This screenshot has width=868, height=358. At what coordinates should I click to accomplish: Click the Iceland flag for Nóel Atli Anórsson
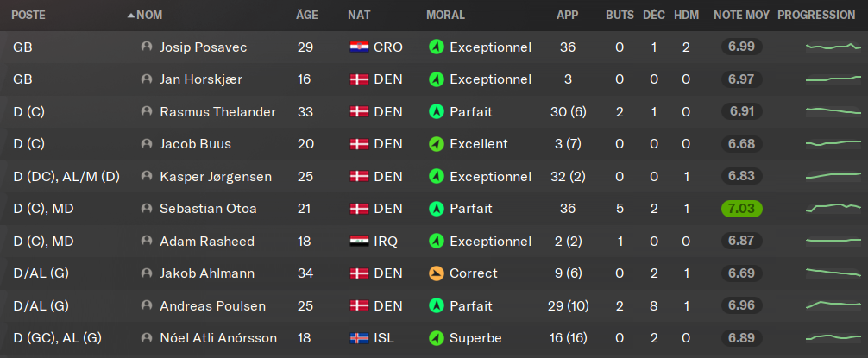[x=358, y=338]
